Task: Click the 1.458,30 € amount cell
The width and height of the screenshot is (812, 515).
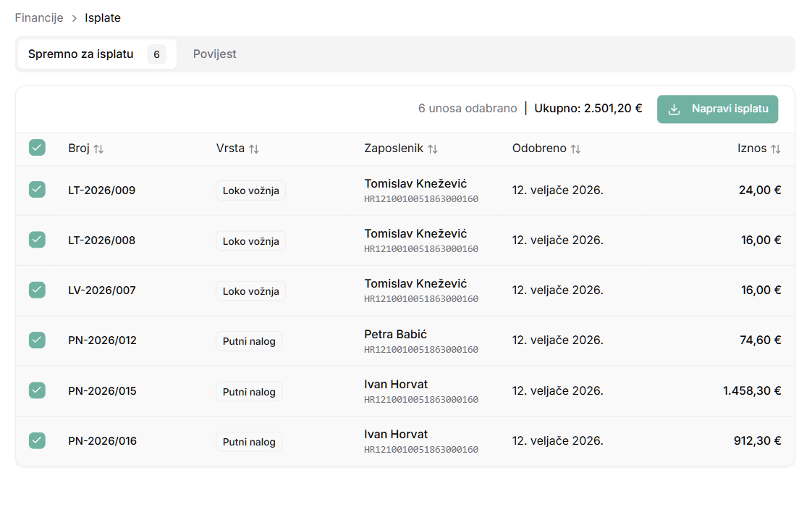Action: 752,390
